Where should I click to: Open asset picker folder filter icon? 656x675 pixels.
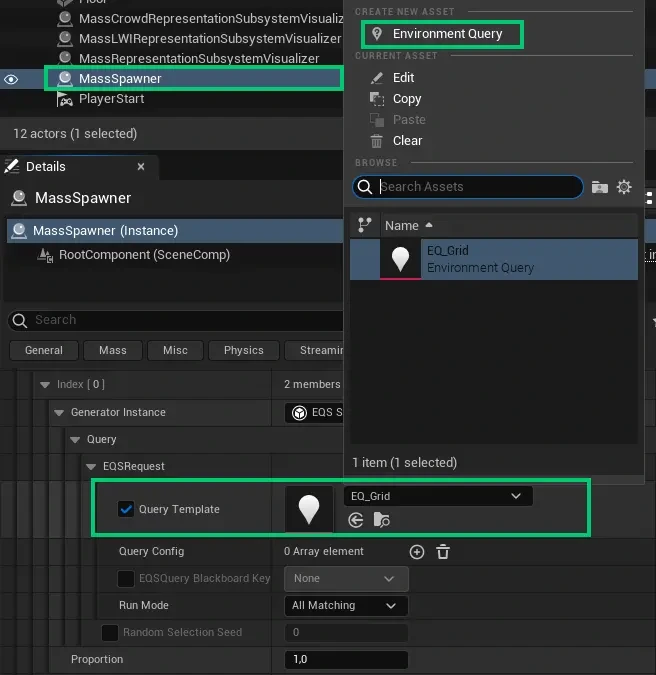600,187
